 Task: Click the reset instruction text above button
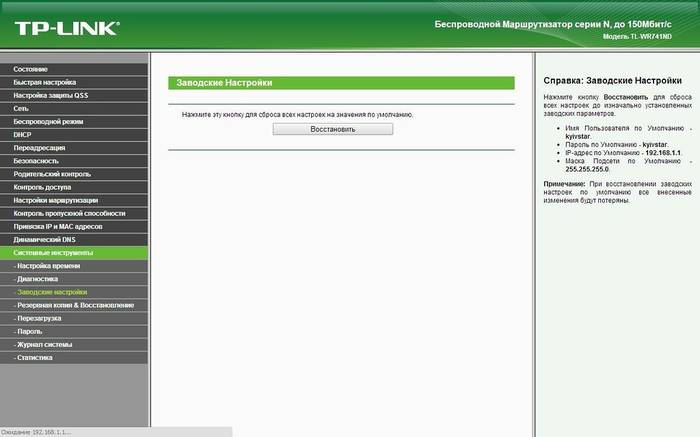pos(297,115)
